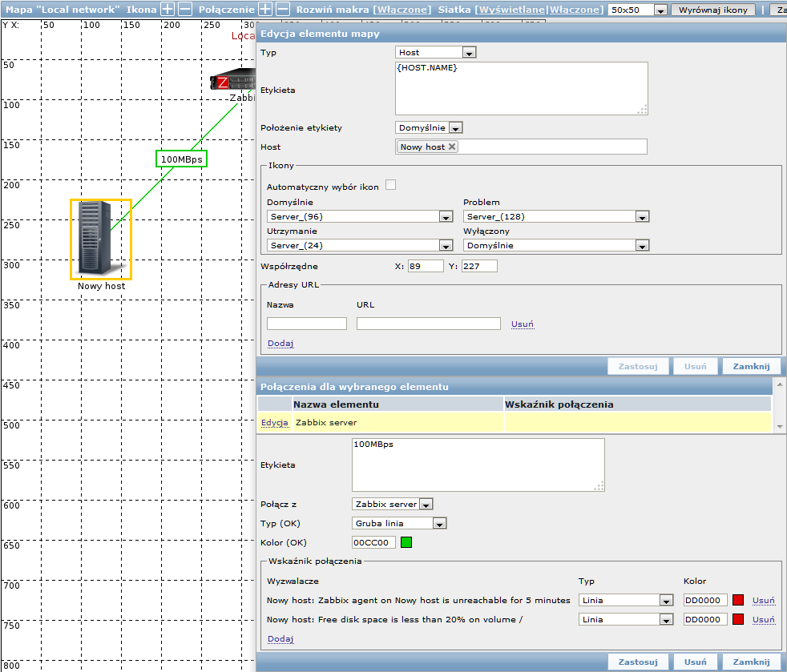Click Wyrównaj ikony button
This screenshot has width=787, height=672.
(x=712, y=10)
